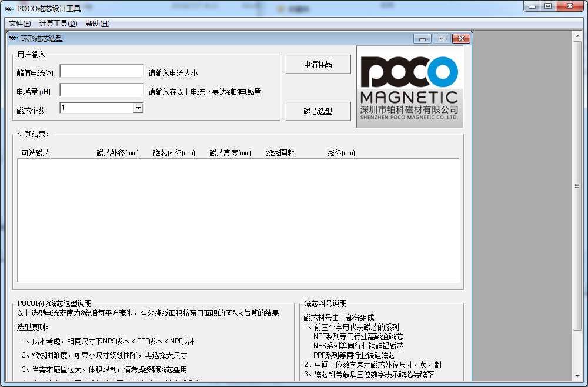Minimize the POCO磁芯设计工具 main window
This screenshot has height=387, width=588.
pos(533,6)
